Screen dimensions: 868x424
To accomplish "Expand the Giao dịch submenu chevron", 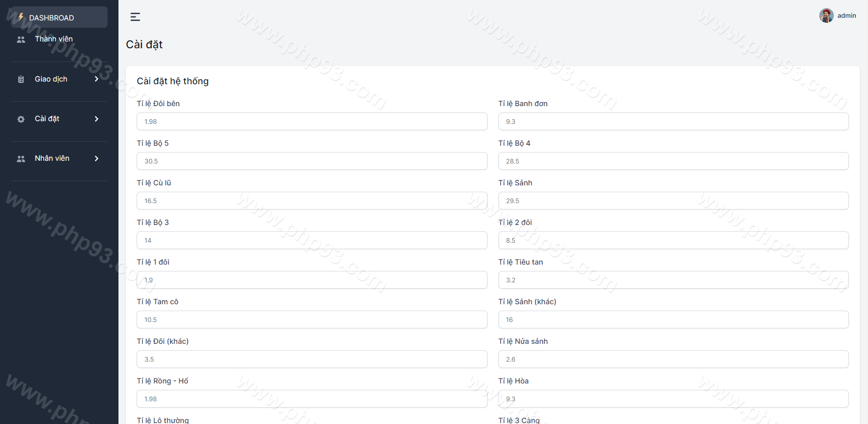I will [x=96, y=79].
